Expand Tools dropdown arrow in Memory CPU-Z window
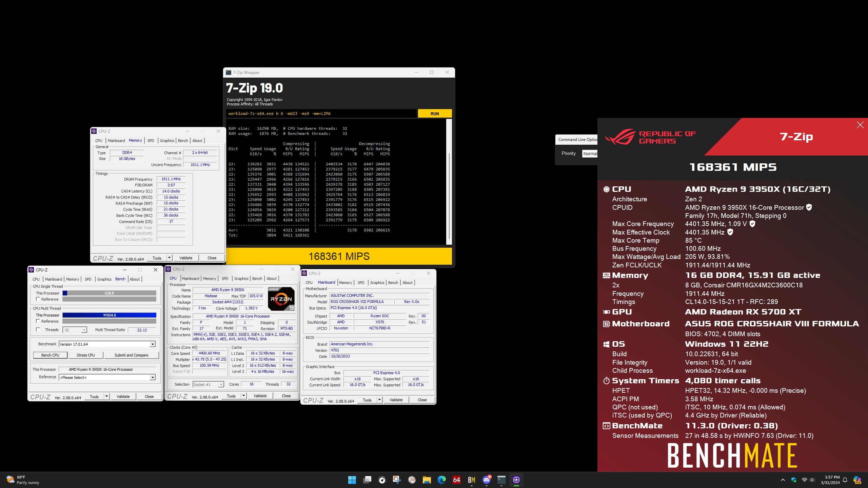 tap(169, 258)
